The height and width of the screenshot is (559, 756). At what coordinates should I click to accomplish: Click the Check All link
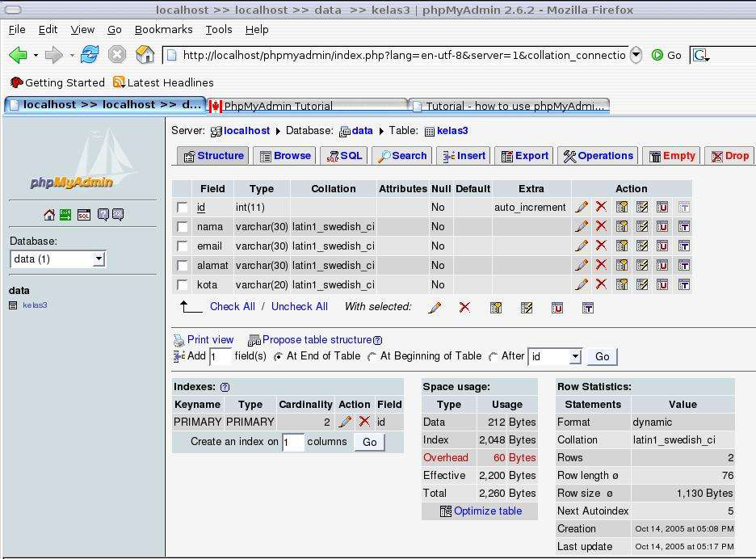pos(233,306)
